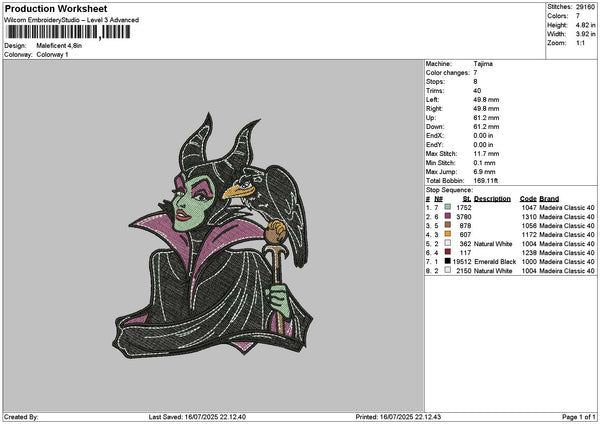Click the height value '4.82 in'
This screenshot has width=600, height=424.
point(585,25)
